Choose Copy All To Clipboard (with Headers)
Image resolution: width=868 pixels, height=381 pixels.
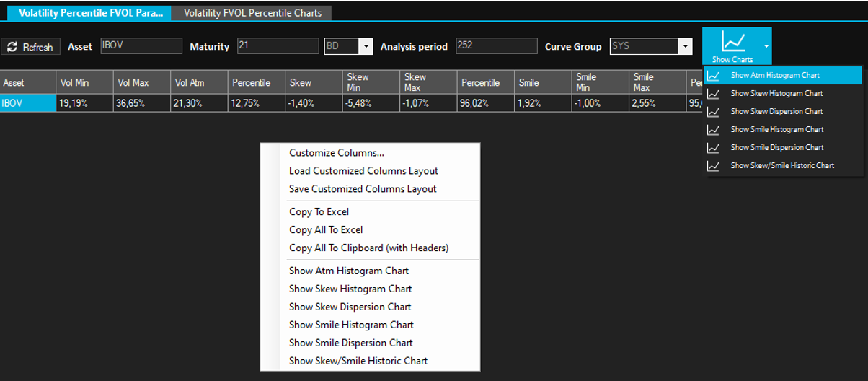pos(368,248)
